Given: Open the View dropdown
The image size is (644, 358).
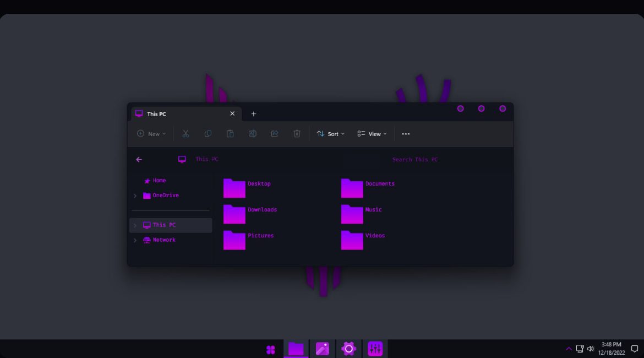Looking at the screenshot, I should [x=372, y=134].
